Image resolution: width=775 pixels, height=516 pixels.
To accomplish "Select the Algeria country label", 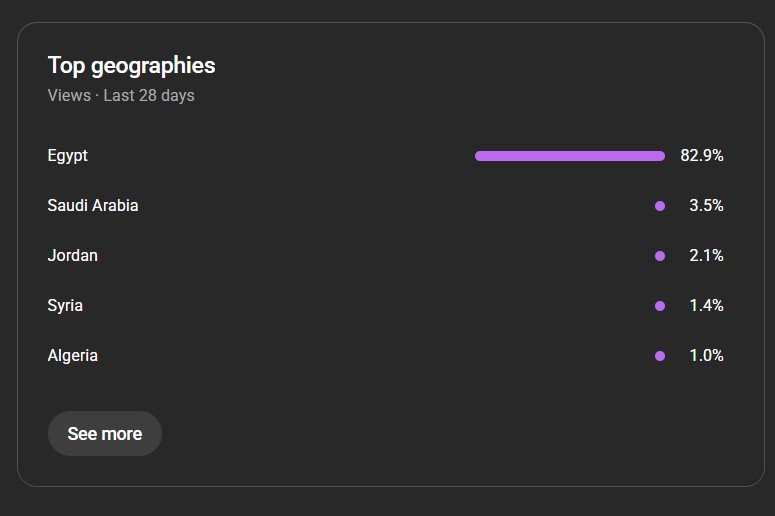I will point(73,356).
